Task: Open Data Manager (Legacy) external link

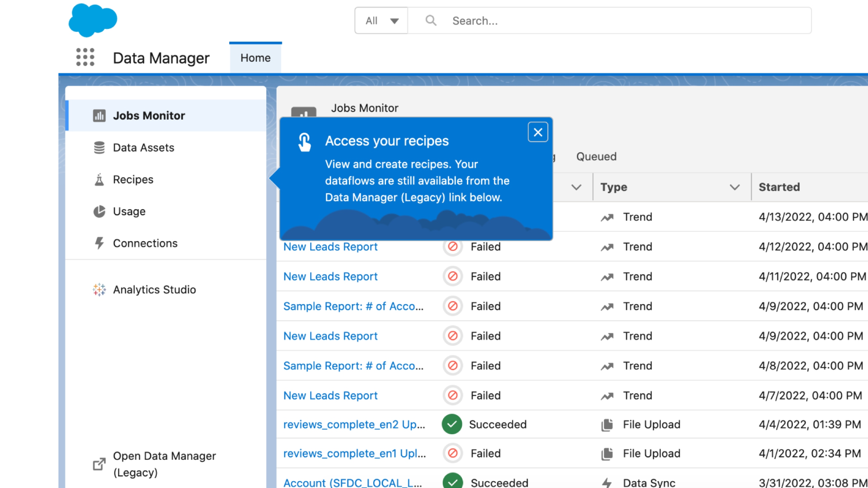Action: coord(164,464)
